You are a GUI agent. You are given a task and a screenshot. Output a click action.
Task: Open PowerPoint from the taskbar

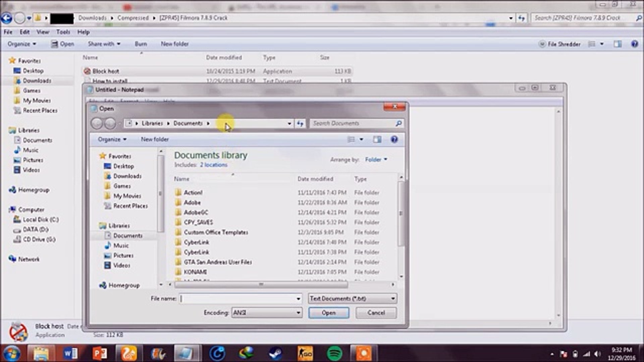(100, 353)
